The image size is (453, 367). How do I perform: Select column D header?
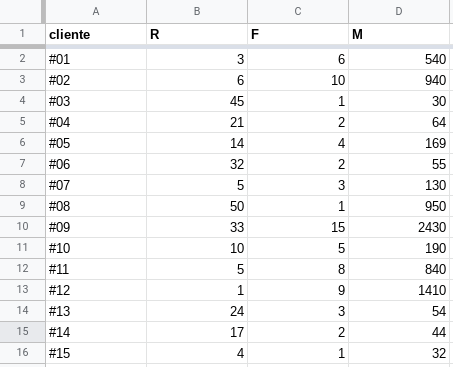(399, 11)
